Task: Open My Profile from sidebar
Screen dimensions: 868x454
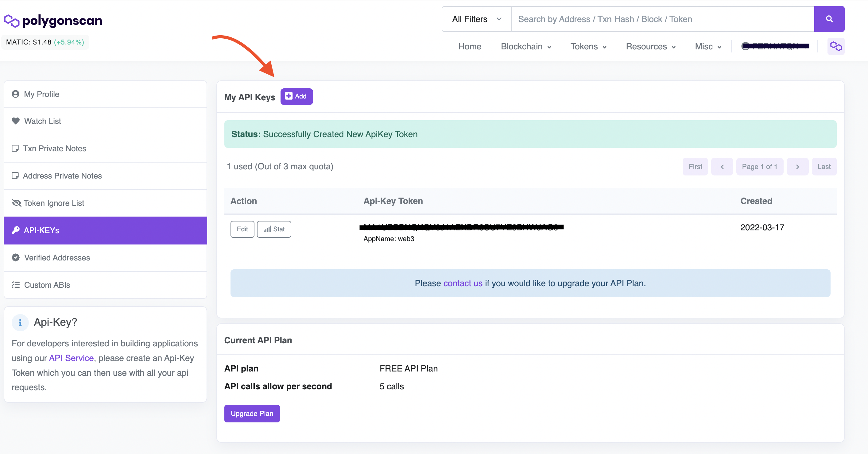Action: [x=41, y=94]
